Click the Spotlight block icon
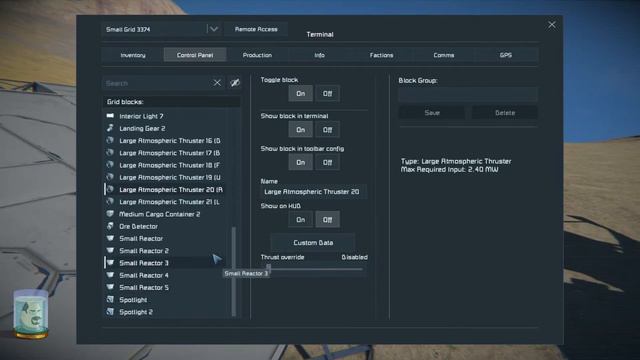The height and width of the screenshot is (360, 640). point(110,300)
